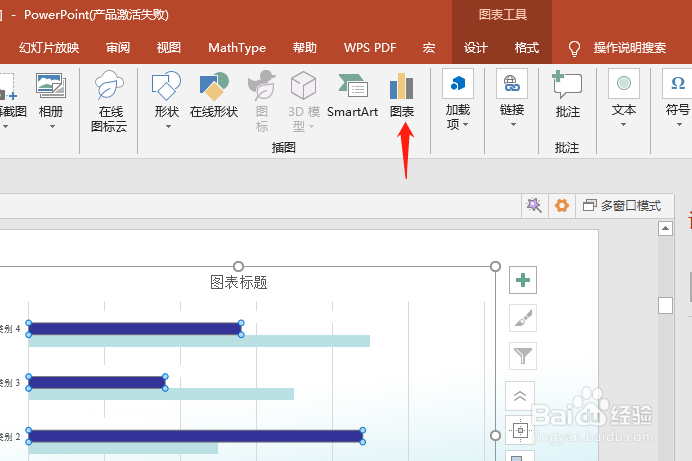The height and width of the screenshot is (461, 692).
Task: Click the chart's top-center resize handle
Action: pyautogui.click(x=238, y=266)
